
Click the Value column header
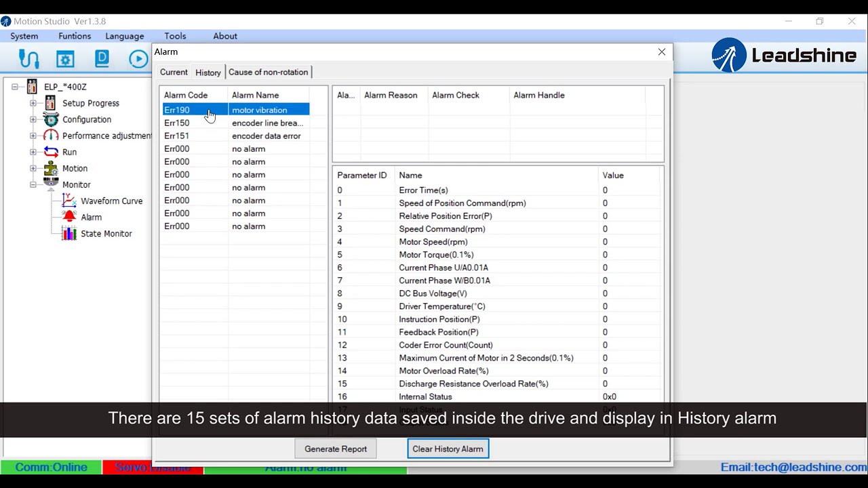click(x=629, y=175)
